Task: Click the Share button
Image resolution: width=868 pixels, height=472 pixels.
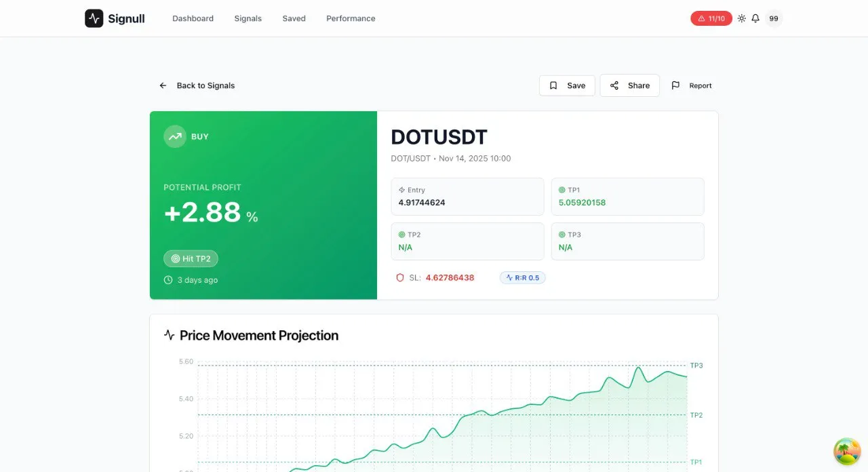Action: tap(629, 85)
